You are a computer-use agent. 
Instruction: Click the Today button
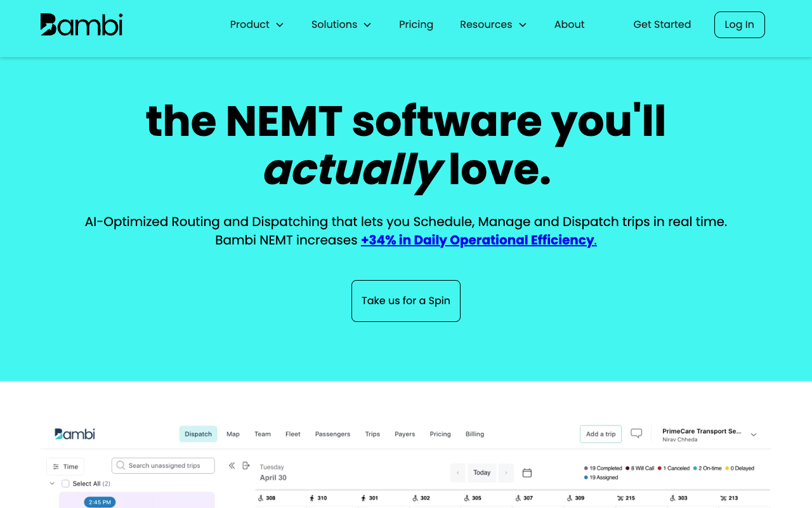pyautogui.click(x=482, y=472)
